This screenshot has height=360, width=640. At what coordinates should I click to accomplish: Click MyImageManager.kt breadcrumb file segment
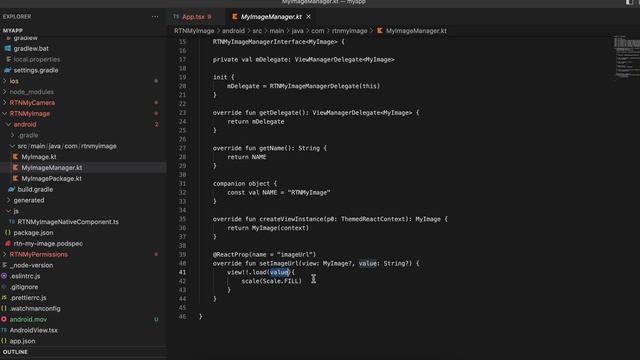[416, 31]
